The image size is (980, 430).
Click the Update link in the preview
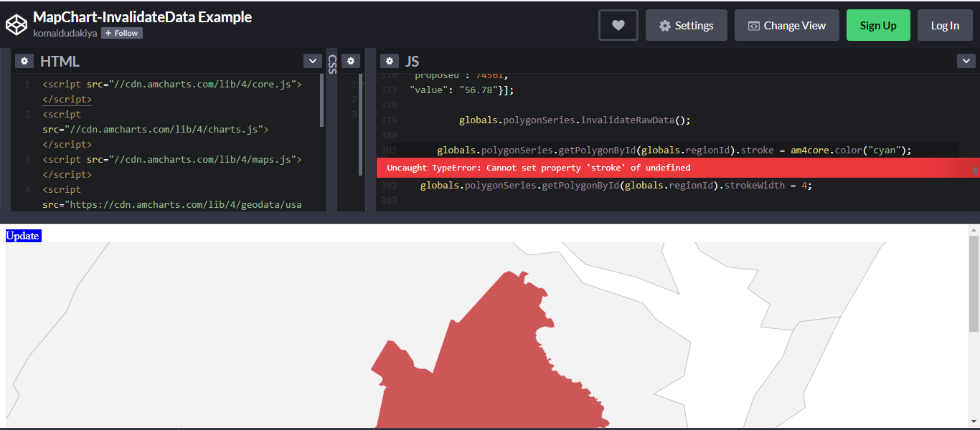[22, 235]
